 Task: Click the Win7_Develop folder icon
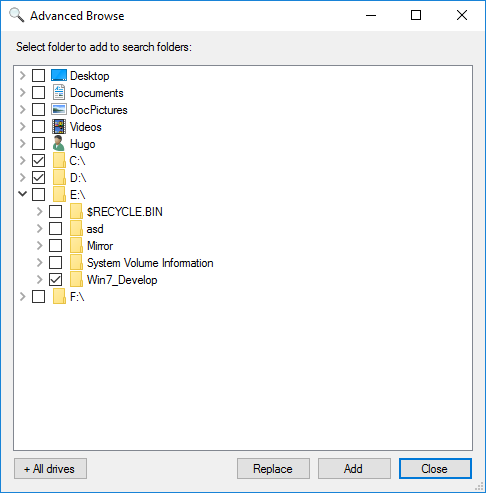point(76,279)
